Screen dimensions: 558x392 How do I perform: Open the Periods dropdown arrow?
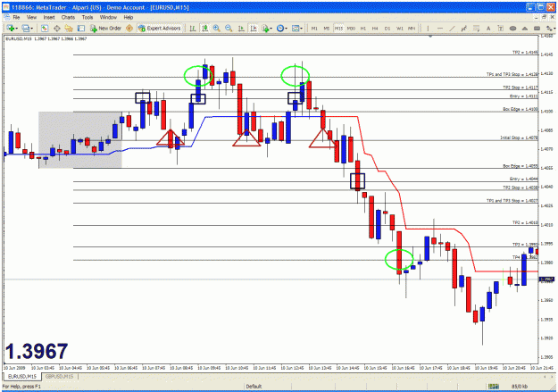pyautogui.click(x=286, y=29)
